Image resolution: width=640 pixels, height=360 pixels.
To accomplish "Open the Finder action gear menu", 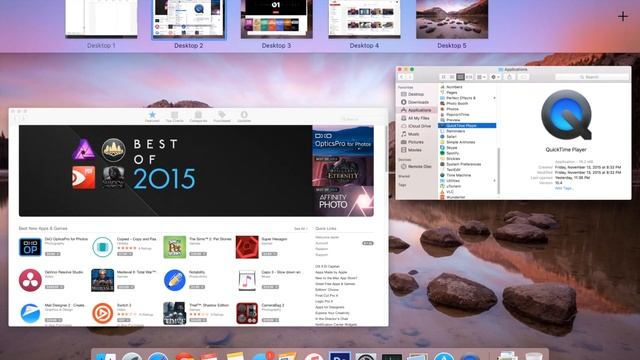I will (495, 77).
